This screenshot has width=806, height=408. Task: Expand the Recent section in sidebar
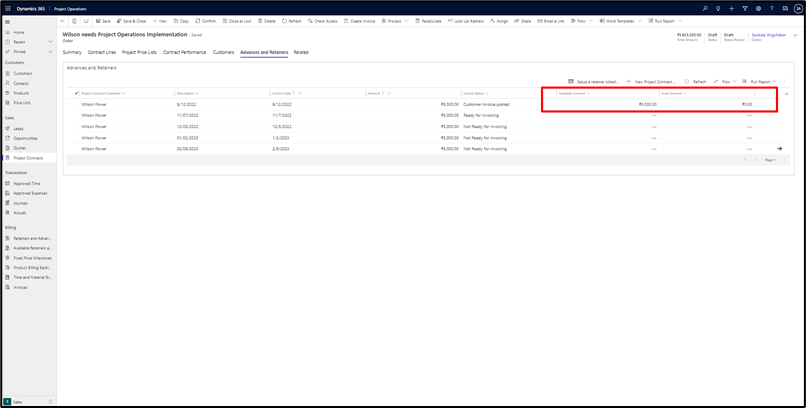[50, 42]
